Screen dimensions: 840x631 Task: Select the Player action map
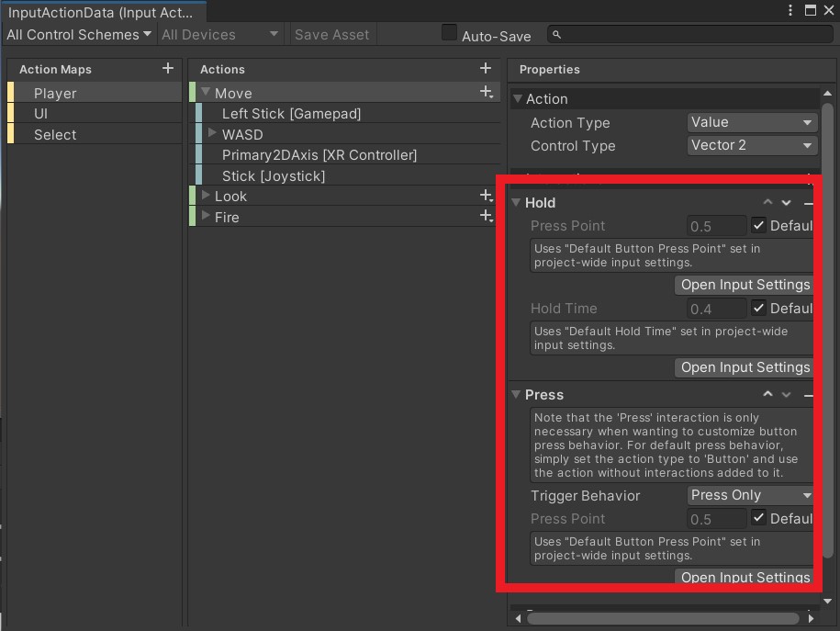coord(95,93)
